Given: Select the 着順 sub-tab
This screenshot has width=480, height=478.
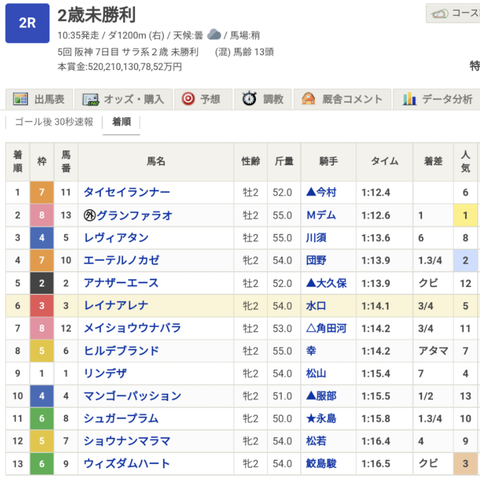Looking at the screenshot, I should pyautogui.click(x=121, y=122).
